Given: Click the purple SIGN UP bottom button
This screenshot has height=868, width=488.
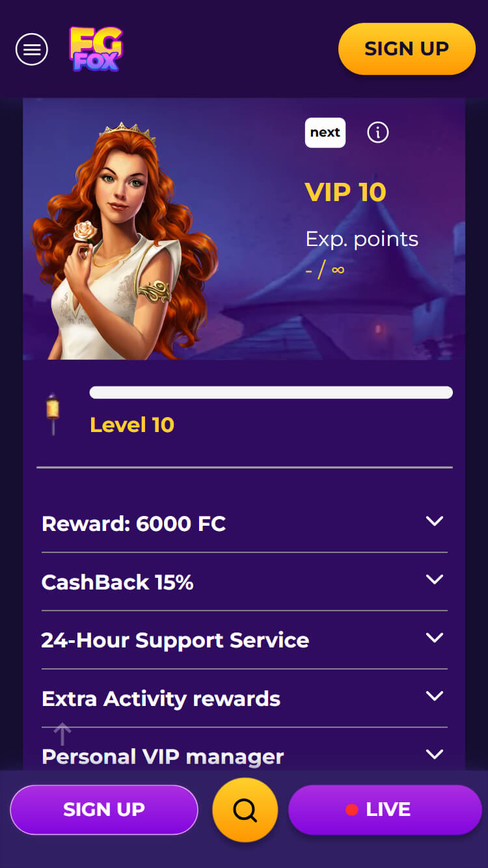Looking at the screenshot, I should pyautogui.click(x=104, y=809).
